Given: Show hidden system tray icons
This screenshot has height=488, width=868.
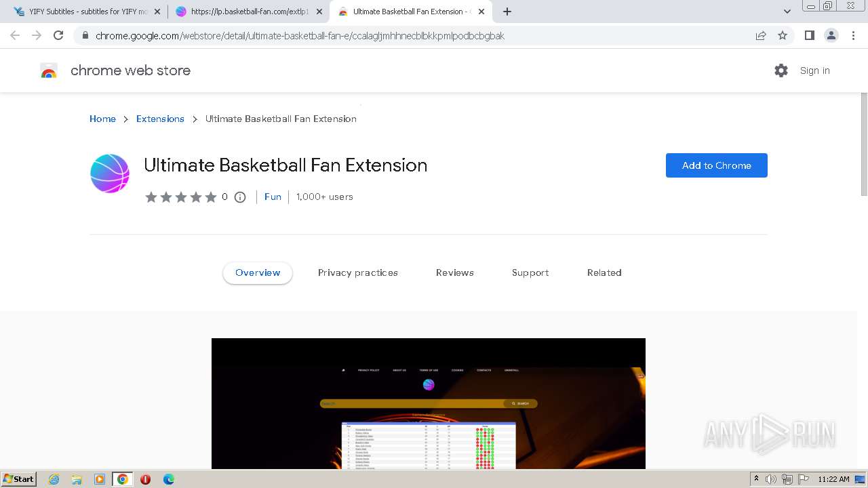Looking at the screenshot, I should point(756,479).
